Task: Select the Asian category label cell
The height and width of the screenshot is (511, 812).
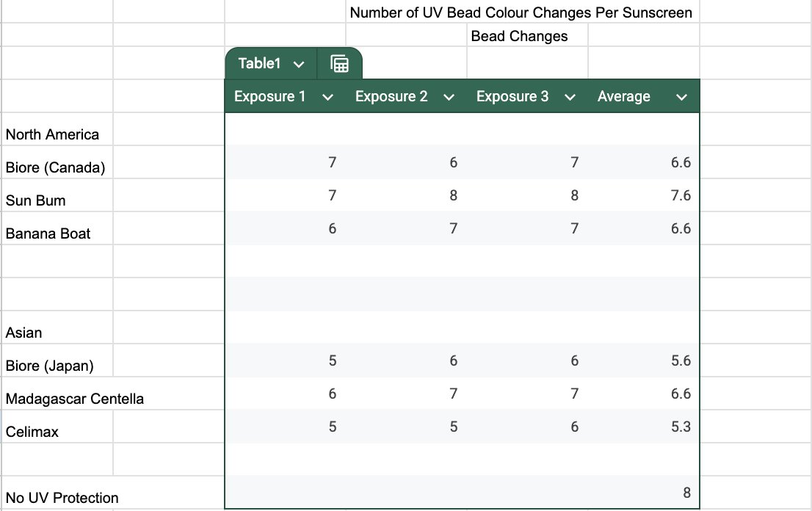Action: click(x=24, y=333)
